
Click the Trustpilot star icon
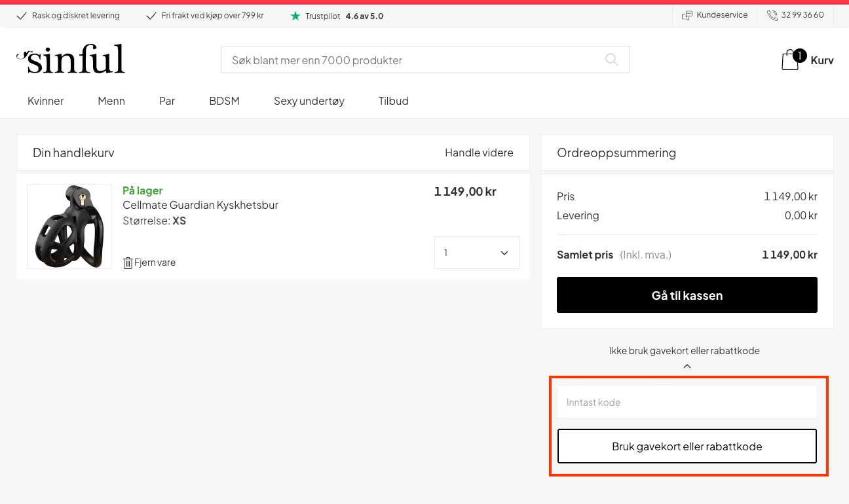(295, 16)
